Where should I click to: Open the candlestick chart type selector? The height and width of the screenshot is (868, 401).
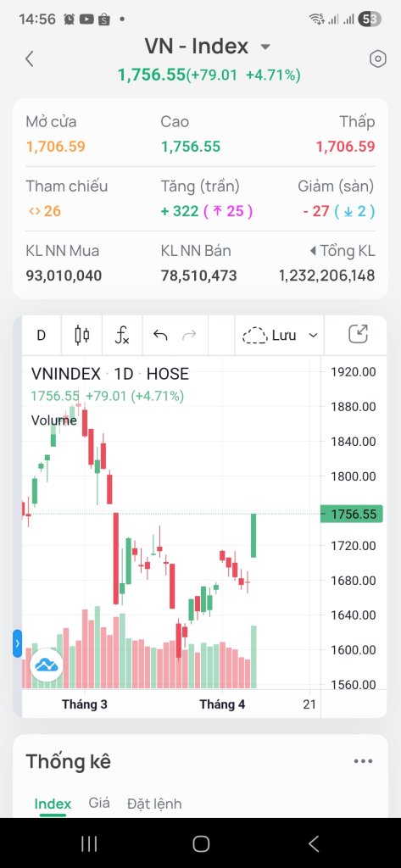[x=82, y=335]
